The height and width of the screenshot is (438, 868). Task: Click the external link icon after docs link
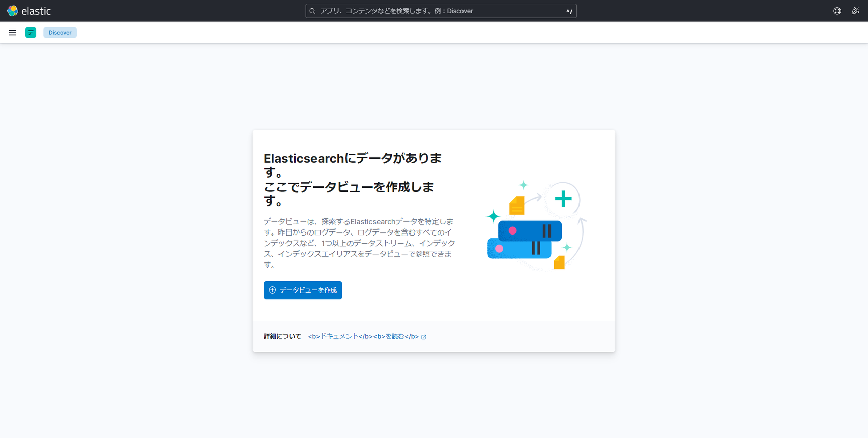[424, 337]
